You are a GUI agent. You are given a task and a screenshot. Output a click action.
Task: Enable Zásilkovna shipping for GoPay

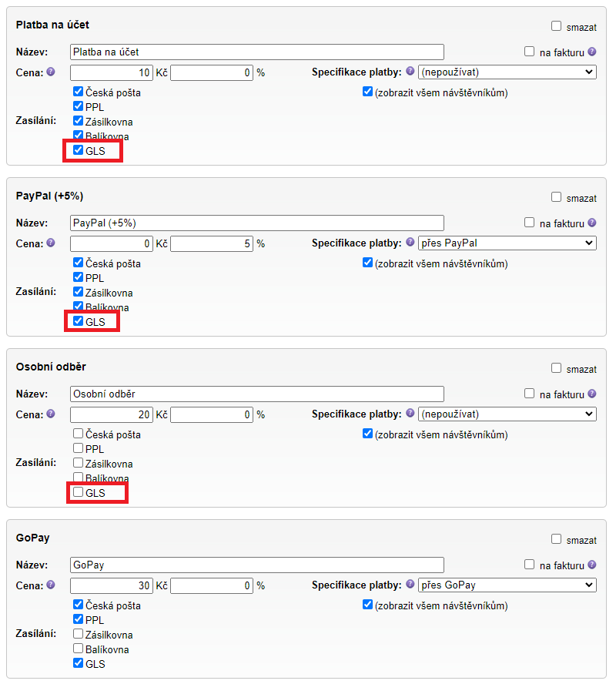79,634
